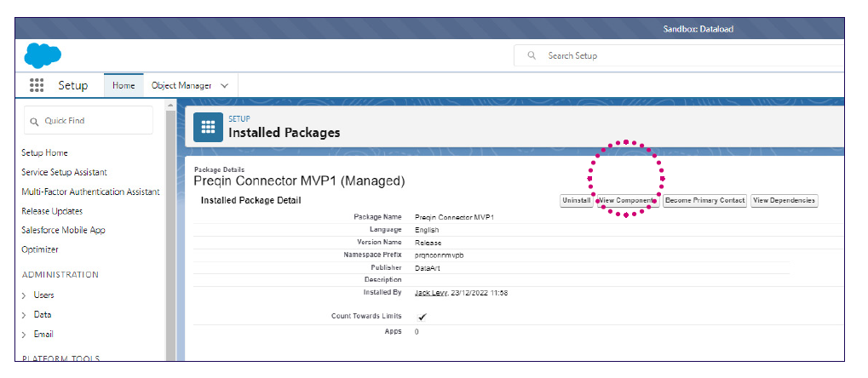Expand the Data section in sidebar
Screen dimensions: 868x378
click(x=24, y=315)
